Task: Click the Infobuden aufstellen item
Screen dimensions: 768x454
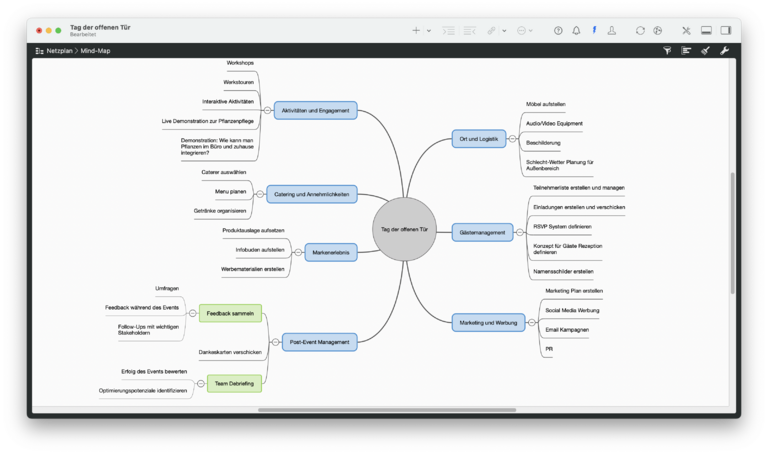Action: click(x=260, y=250)
